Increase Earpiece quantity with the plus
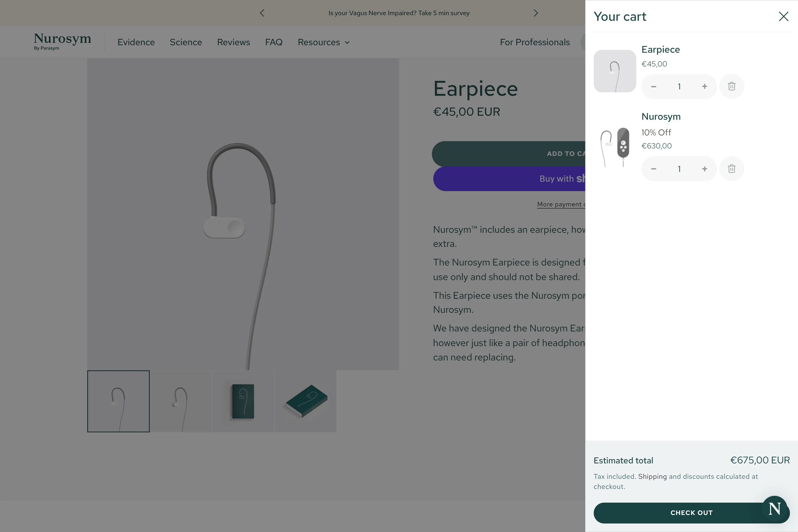 click(x=704, y=86)
